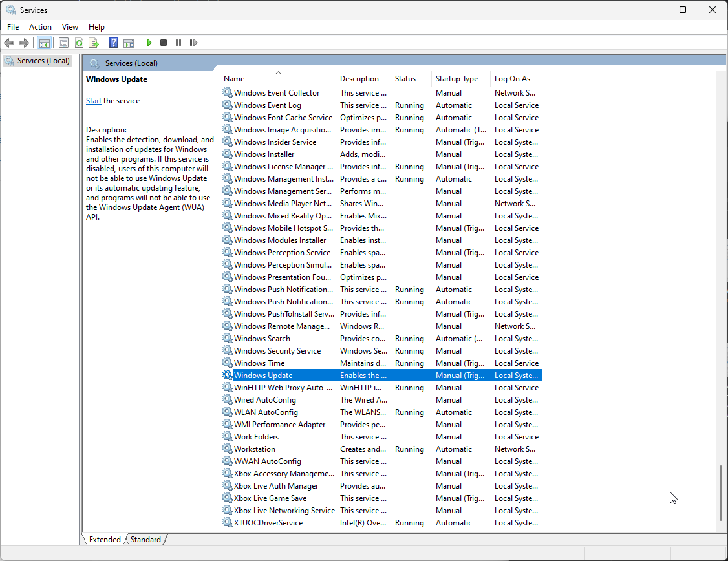The height and width of the screenshot is (561, 728).
Task: Select the Windows Font Cache Service row
Action: tap(382, 118)
